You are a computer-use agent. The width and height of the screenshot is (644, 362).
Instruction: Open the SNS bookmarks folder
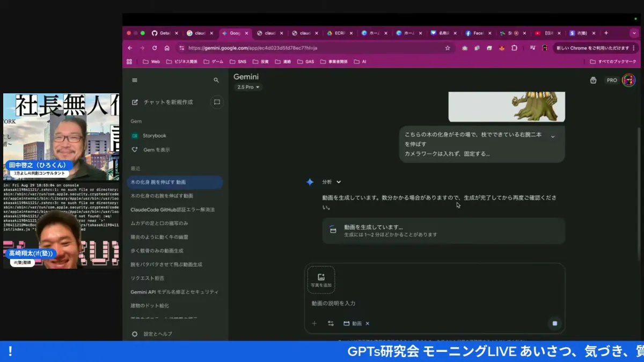238,62
